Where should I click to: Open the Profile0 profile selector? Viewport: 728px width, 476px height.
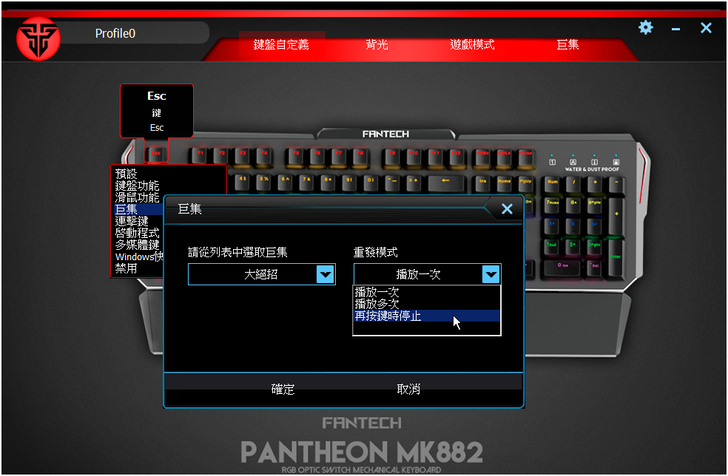pos(115,33)
